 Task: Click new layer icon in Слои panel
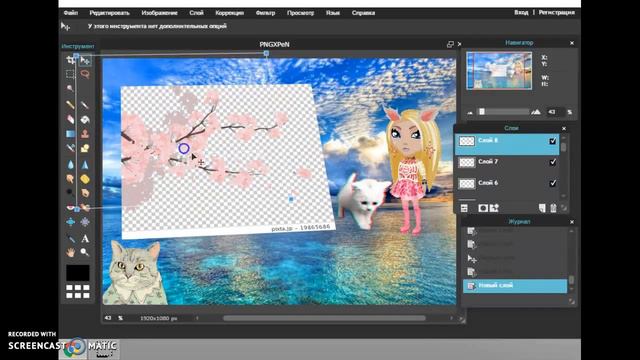(x=542, y=208)
